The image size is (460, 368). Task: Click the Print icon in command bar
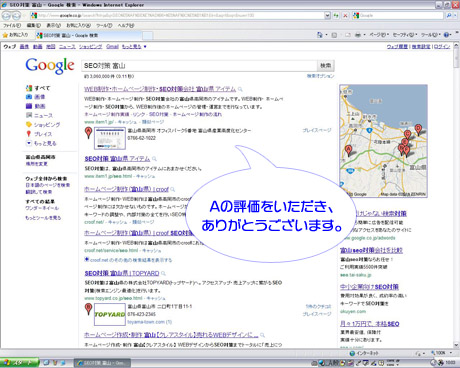(358, 35)
